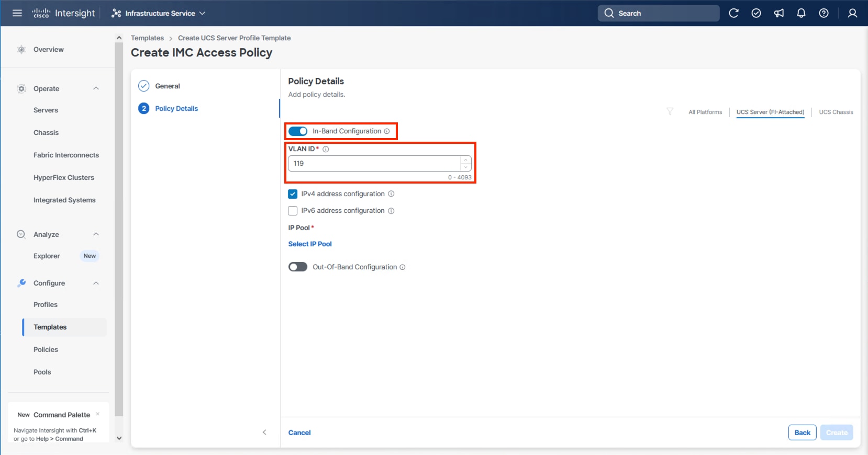Open the notifications bell

pyautogui.click(x=801, y=13)
